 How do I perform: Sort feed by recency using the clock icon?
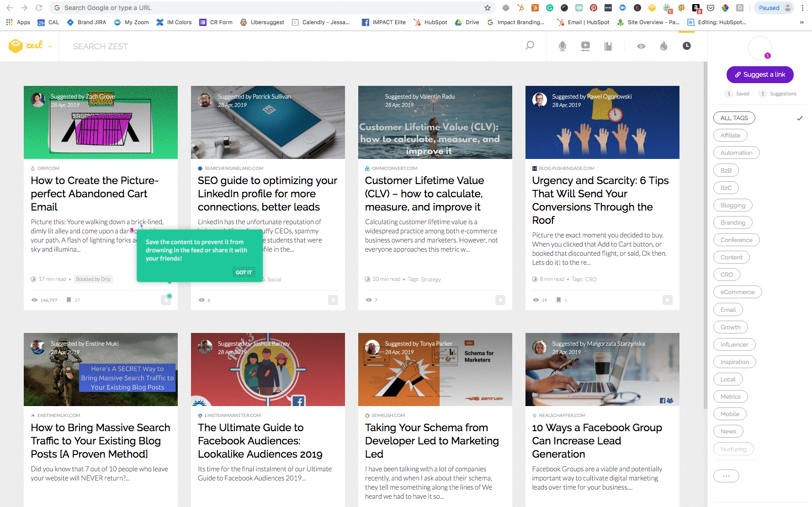[x=687, y=46]
